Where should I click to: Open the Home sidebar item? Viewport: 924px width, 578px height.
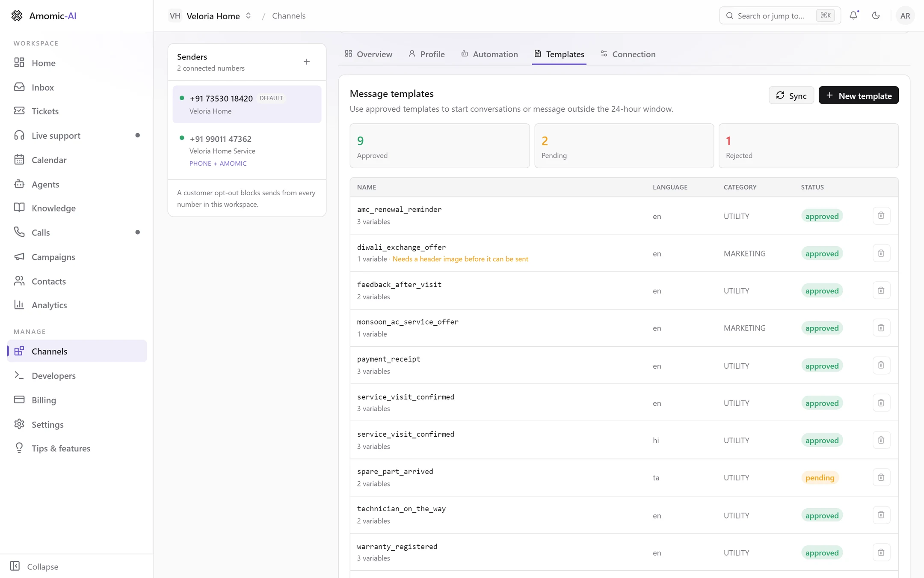point(77,63)
